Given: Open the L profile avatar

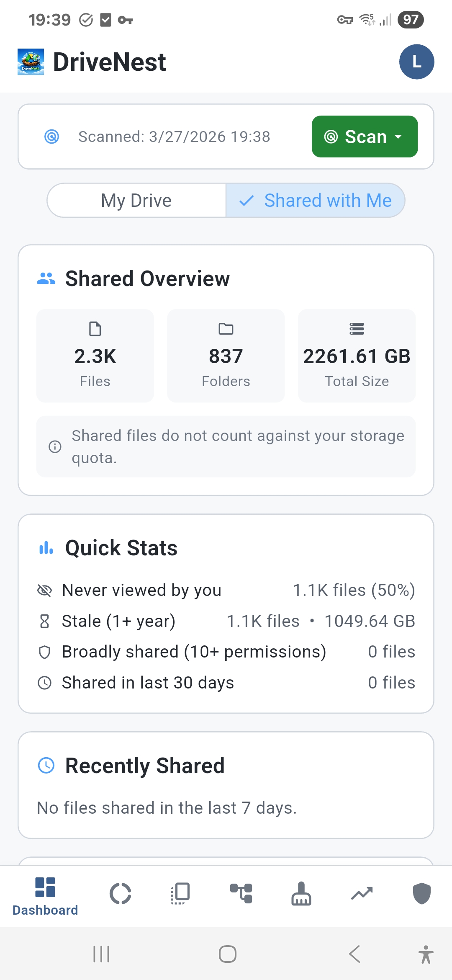Looking at the screenshot, I should coord(416,62).
